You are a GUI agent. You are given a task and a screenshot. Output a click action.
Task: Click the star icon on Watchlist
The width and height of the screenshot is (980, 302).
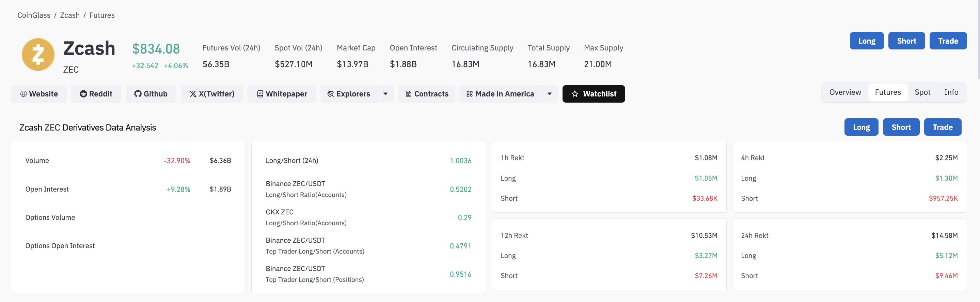click(575, 94)
